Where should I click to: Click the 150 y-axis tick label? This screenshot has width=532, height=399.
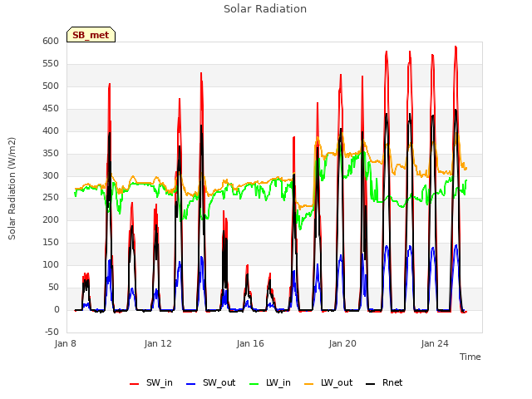(x=51, y=242)
